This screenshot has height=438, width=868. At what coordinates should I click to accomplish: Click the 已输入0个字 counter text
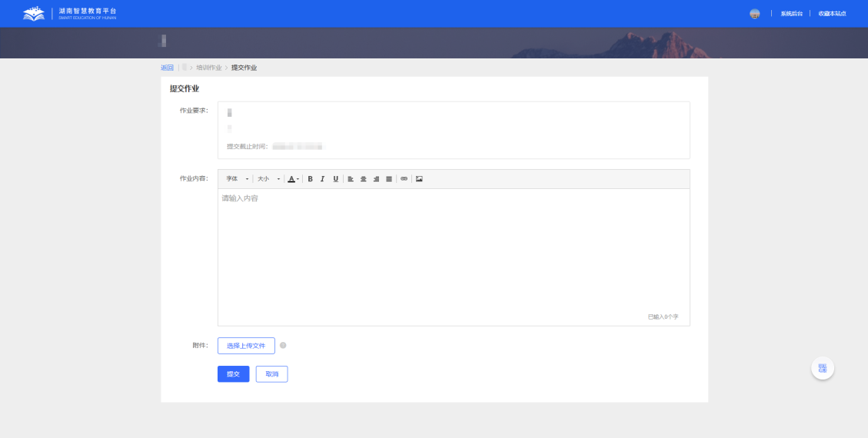[663, 317]
